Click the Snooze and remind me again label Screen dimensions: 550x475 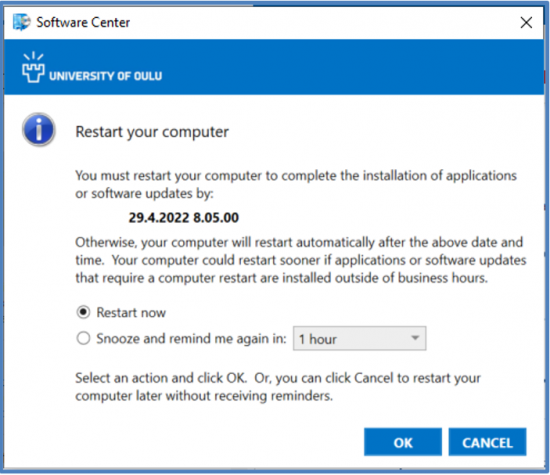pyautogui.click(x=192, y=339)
